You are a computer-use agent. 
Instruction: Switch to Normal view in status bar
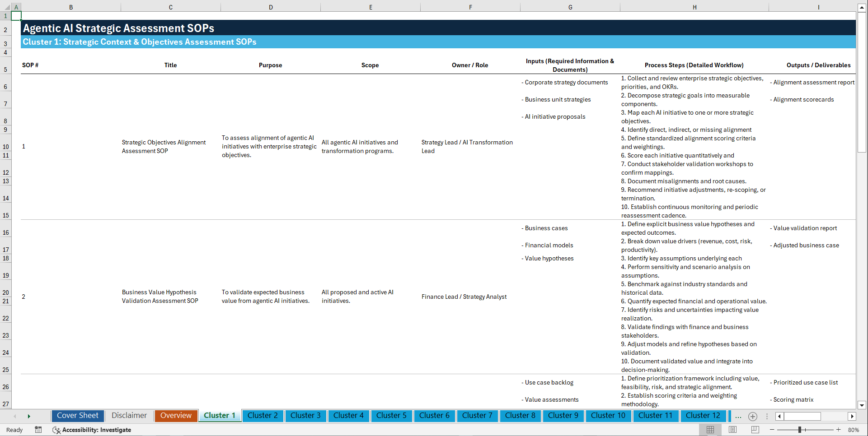click(x=710, y=430)
